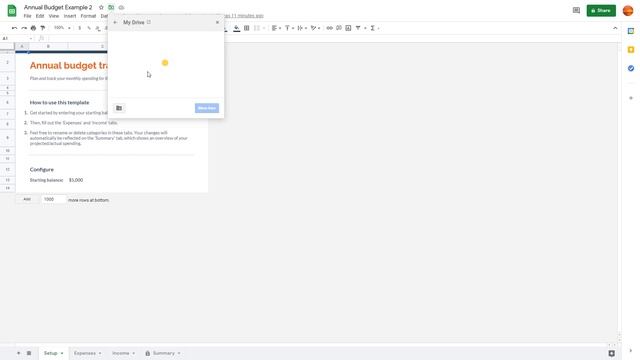Viewport: 640px width, 360px height.
Task: Show the side panel arrow
Action: tap(631, 351)
